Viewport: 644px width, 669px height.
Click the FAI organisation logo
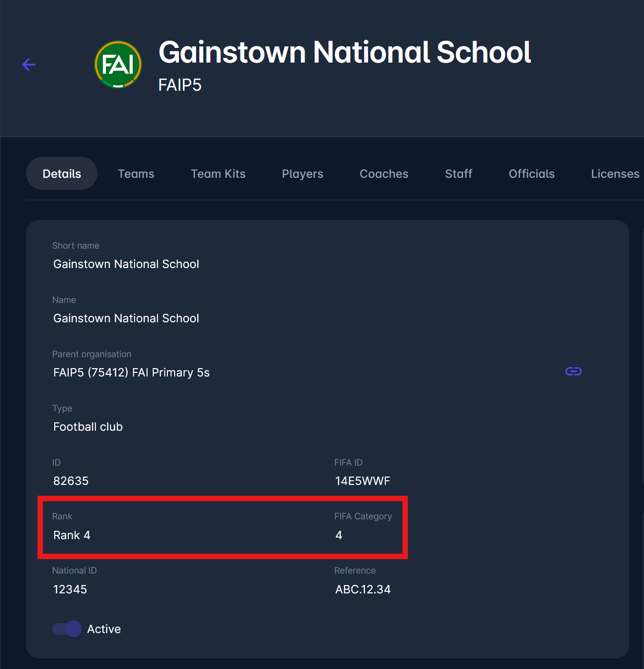(118, 65)
